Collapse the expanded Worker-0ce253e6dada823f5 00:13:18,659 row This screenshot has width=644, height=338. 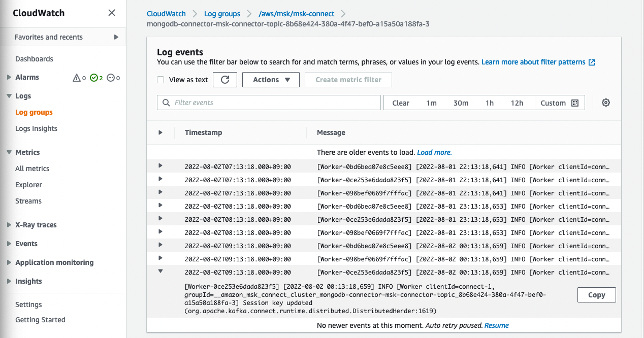pos(160,271)
